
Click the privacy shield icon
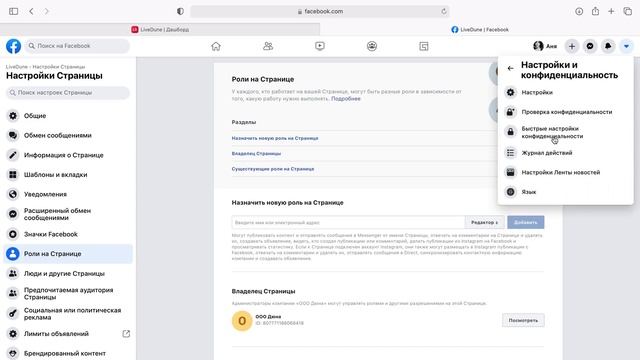(x=180, y=11)
